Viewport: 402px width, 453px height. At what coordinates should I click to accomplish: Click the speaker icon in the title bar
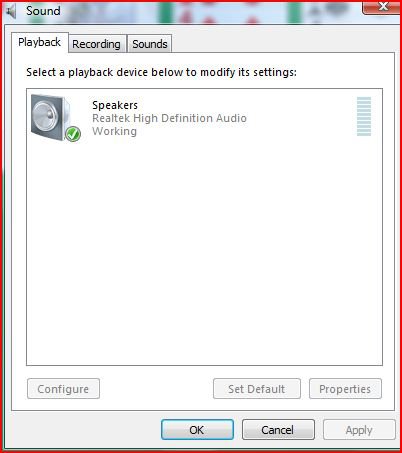(12, 12)
